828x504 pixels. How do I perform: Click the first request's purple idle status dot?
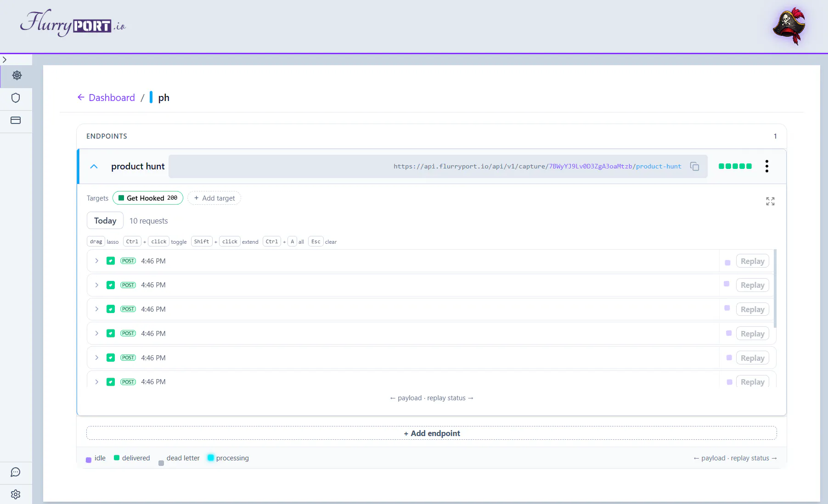pos(727,263)
